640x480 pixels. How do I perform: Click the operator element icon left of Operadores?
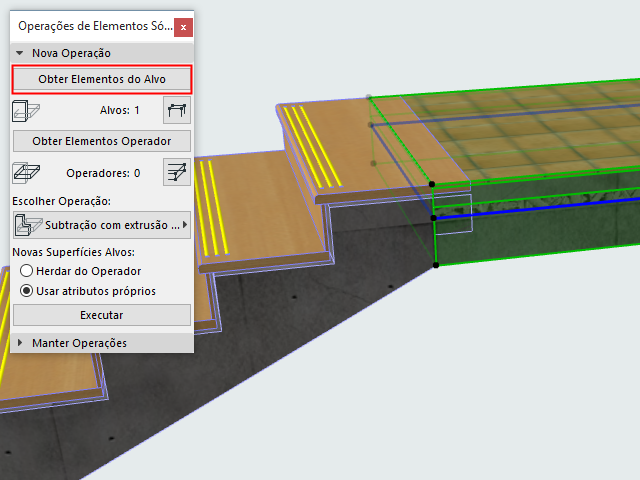(x=26, y=173)
